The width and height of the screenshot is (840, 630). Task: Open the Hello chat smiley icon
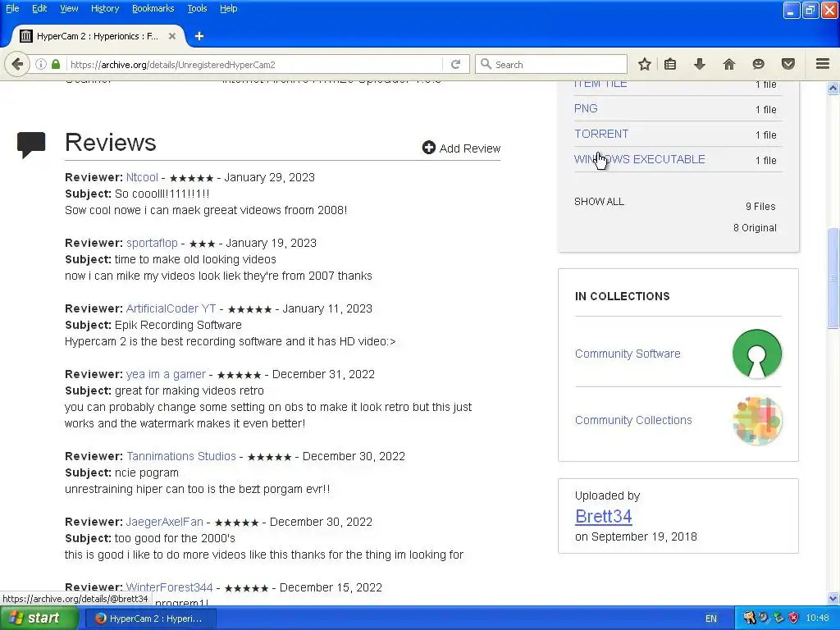tap(758, 64)
